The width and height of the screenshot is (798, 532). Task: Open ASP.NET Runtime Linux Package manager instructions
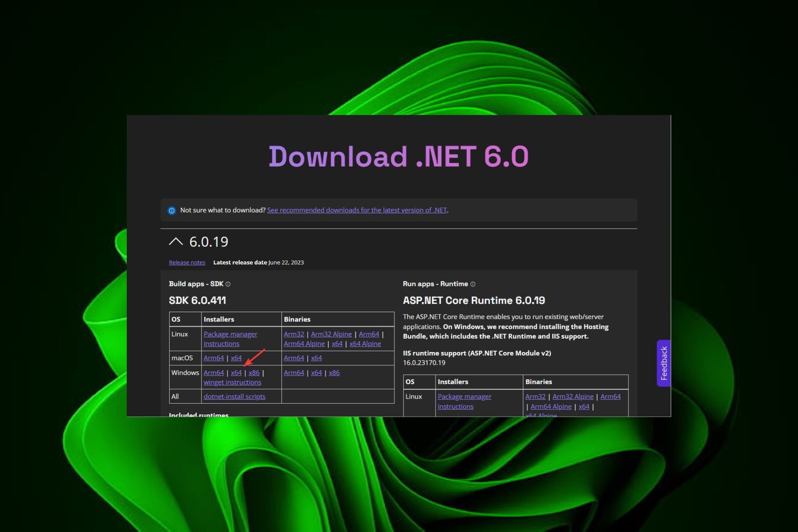click(x=464, y=401)
